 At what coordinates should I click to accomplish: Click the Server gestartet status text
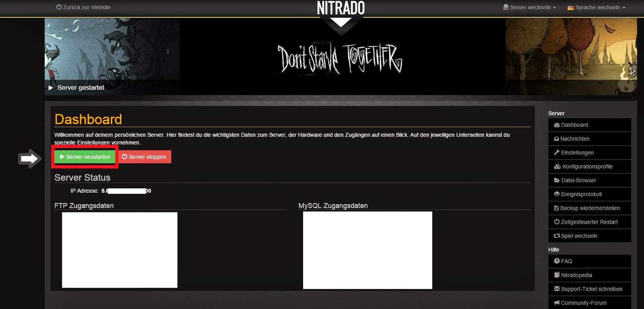80,88
